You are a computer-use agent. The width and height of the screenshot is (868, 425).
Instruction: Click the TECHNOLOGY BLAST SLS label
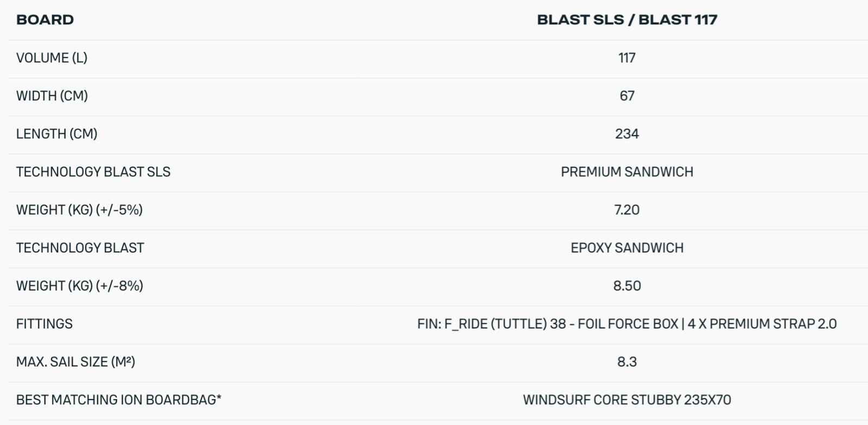(x=93, y=172)
